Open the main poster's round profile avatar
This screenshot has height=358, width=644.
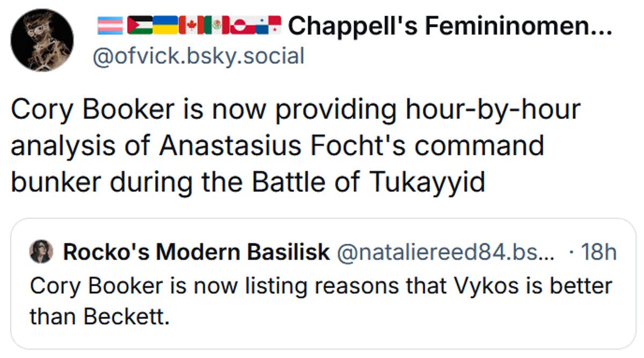pos(42,40)
